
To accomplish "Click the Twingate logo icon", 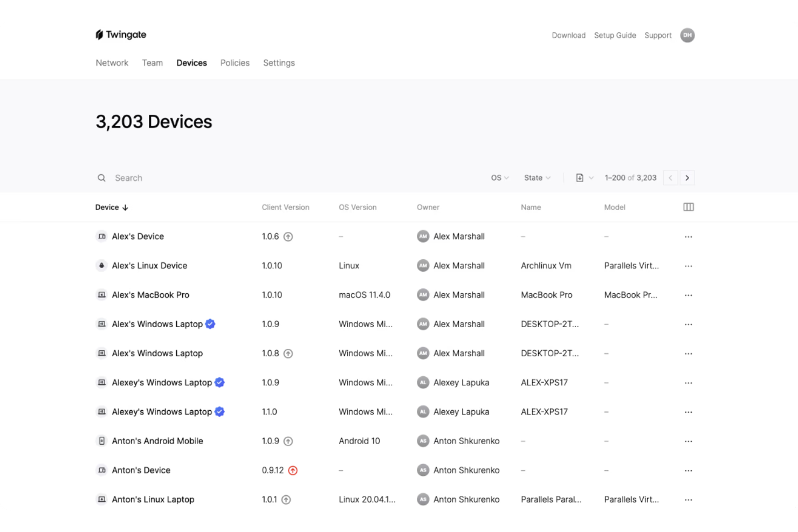I will (99, 34).
